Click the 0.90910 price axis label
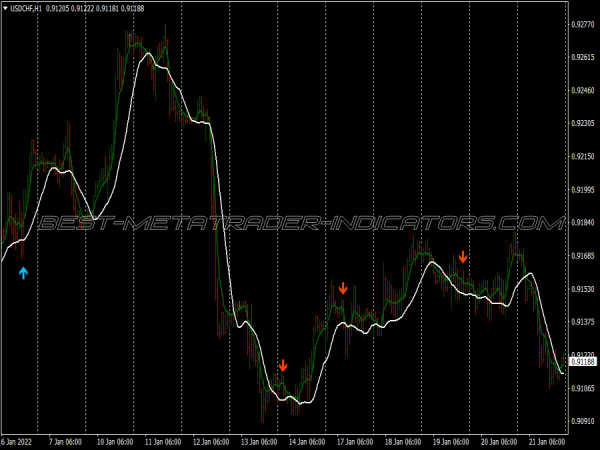 pyautogui.click(x=580, y=421)
